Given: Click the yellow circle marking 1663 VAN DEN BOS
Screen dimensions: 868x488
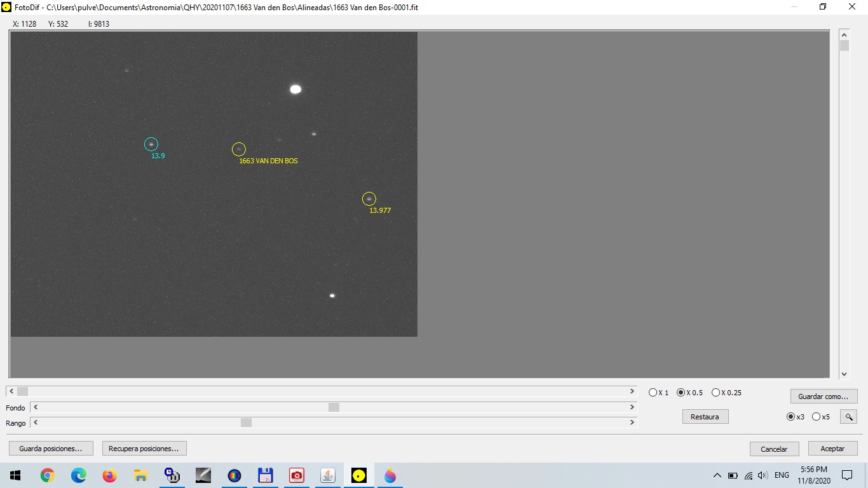Looking at the screenshot, I should tap(238, 149).
